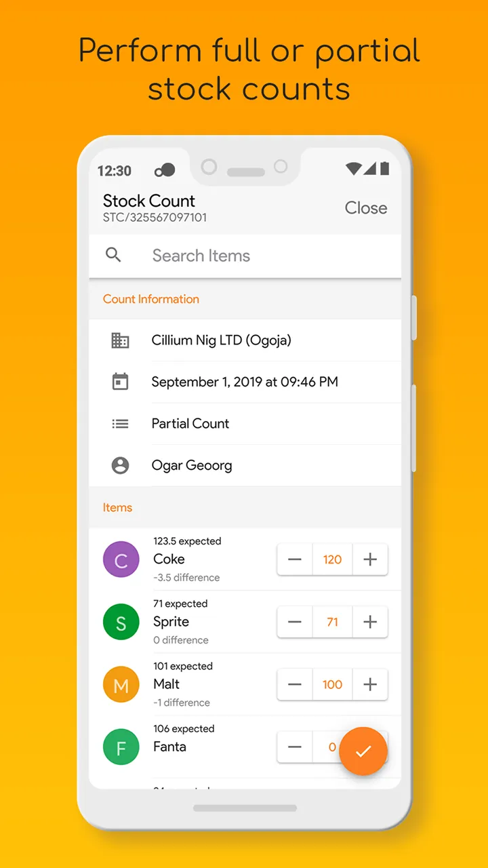Decrease the Coke count with minus

(x=295, y=559)
